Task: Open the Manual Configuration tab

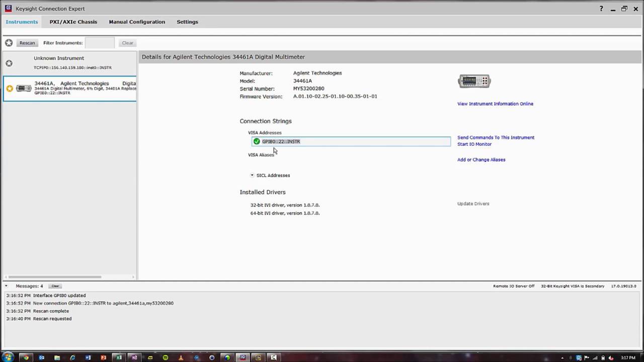Action: pos(137,22)
